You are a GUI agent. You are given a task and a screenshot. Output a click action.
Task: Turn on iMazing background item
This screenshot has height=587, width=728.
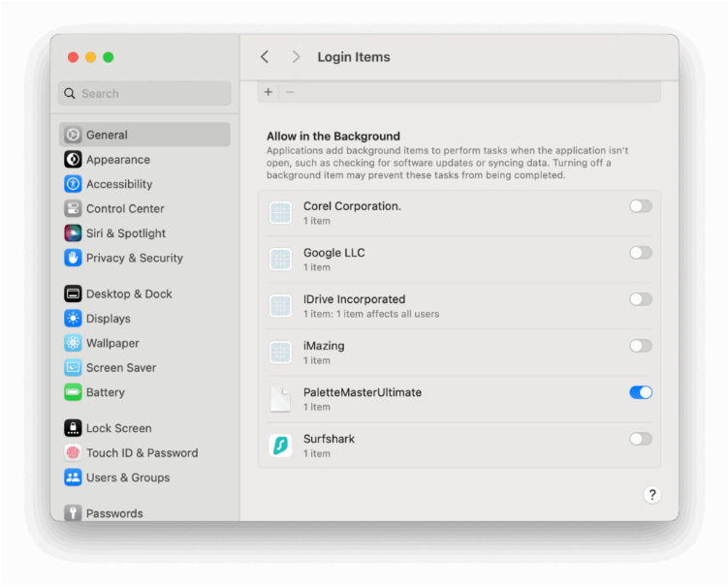point(641,346)
